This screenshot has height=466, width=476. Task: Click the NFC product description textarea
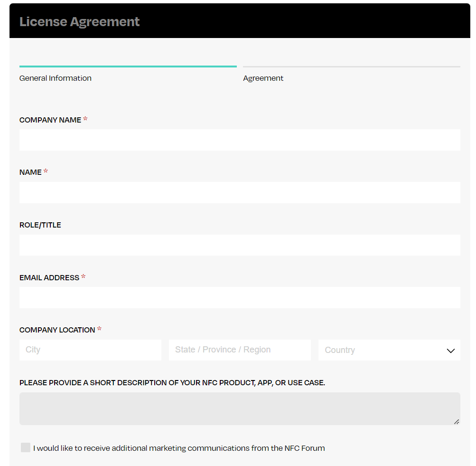click(240, 409)
